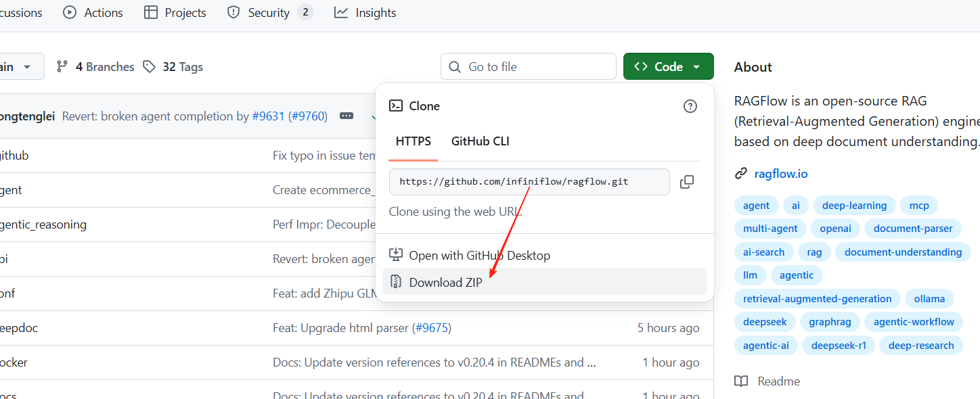This screenshot has height=399, width=980.
Task: Select the 'document-understanding' topic tag
Action: (x=903, y=252)
